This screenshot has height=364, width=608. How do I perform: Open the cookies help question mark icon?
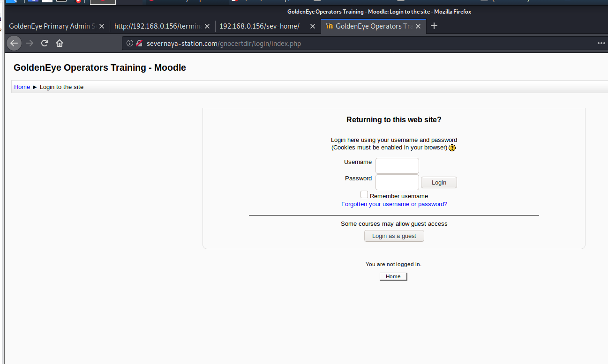coord(452,148)
